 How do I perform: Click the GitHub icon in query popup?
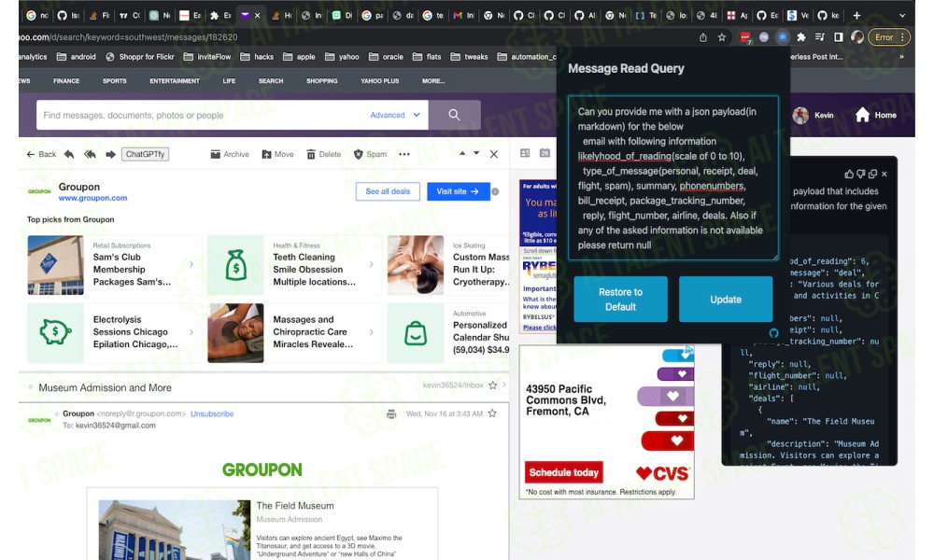click(773, 333)
